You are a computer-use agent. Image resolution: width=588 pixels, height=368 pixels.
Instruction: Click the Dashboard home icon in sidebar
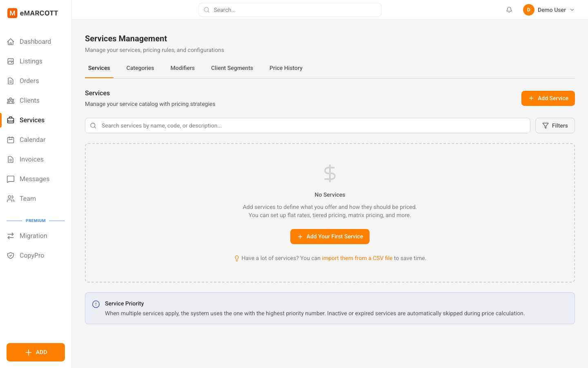[11, 42]
